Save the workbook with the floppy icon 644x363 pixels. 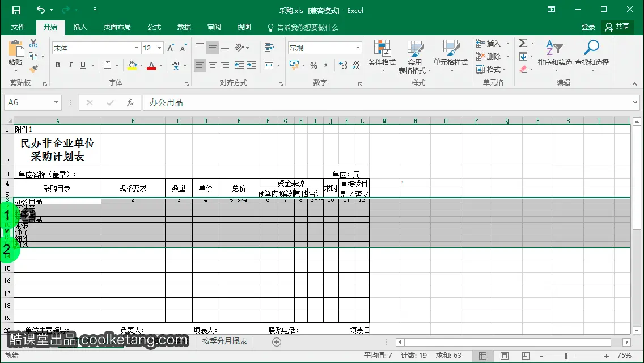(16, 10)
